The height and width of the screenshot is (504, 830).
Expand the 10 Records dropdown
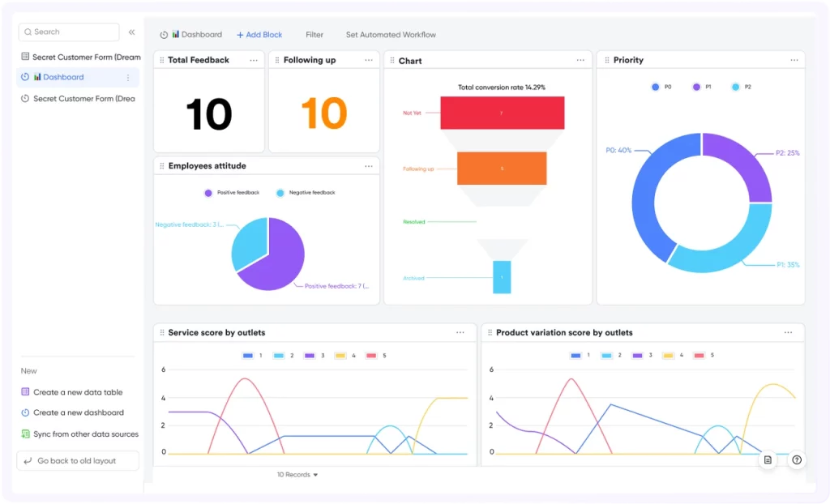(297, 475)
